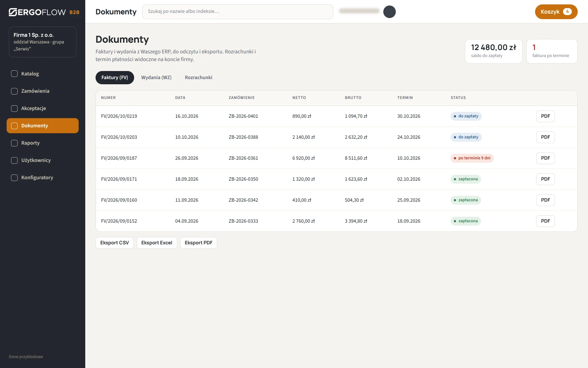This screenshot has width=588, height=368.
Task: Click the BRUTTO column header
Action: coord(353,98)
